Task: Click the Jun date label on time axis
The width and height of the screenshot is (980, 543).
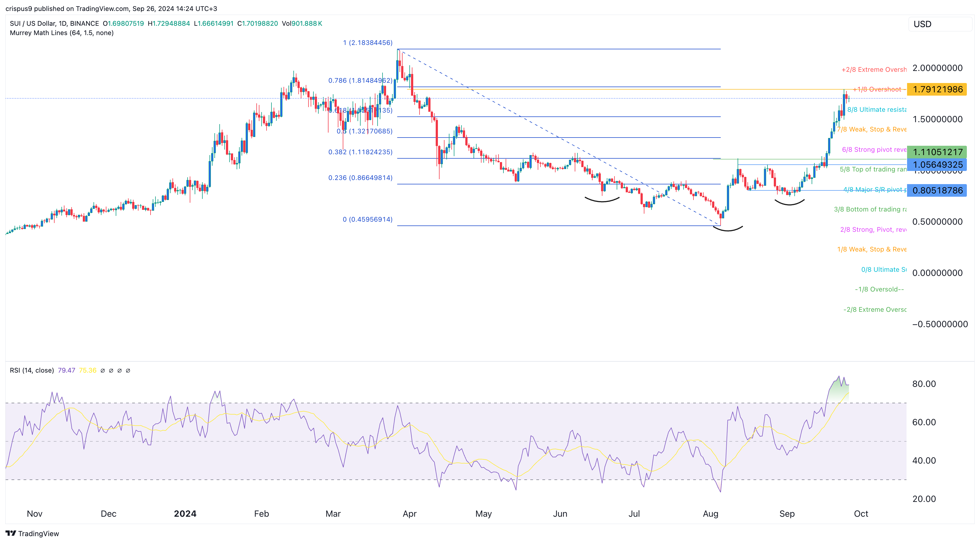Action: (x=560, y=514)
